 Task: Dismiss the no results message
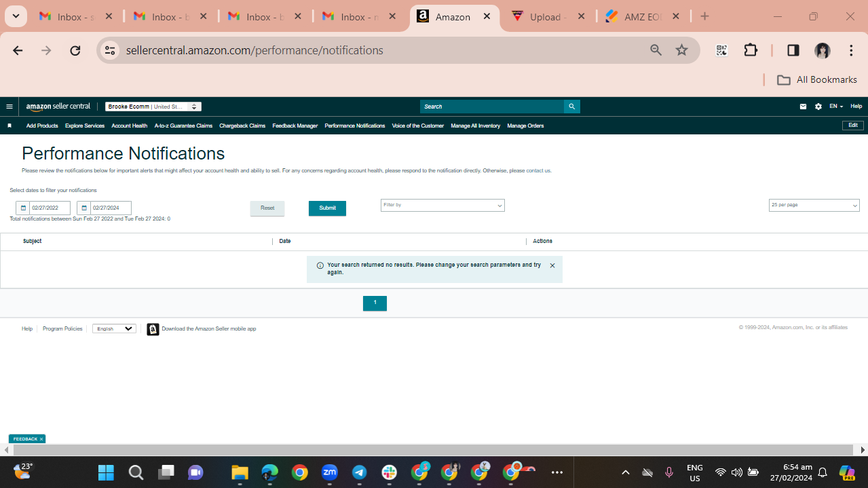tap(552, 266)
